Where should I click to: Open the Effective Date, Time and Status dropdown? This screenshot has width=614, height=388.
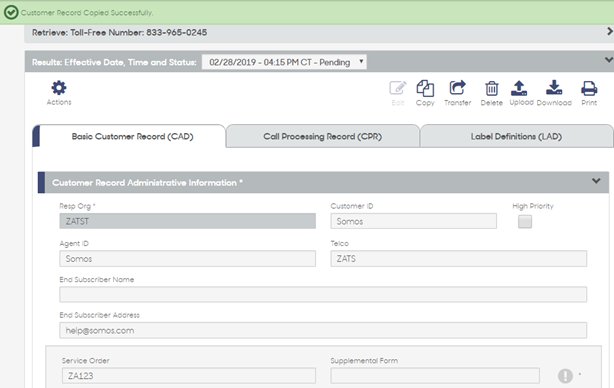click(x=284, y=62)
